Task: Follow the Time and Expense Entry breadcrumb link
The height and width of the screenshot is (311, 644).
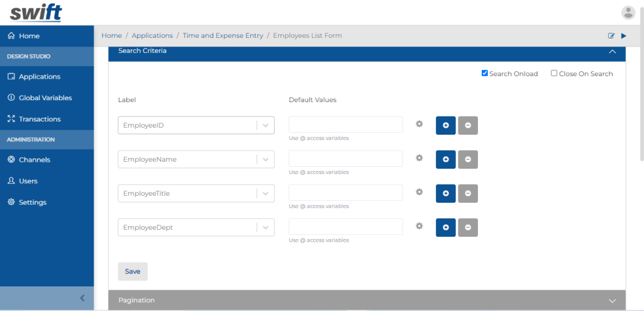Action: [223, 35]
